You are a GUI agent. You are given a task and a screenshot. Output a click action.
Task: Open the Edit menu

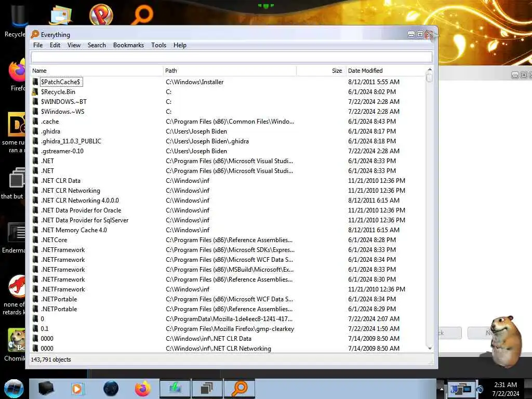click(55, 45)
